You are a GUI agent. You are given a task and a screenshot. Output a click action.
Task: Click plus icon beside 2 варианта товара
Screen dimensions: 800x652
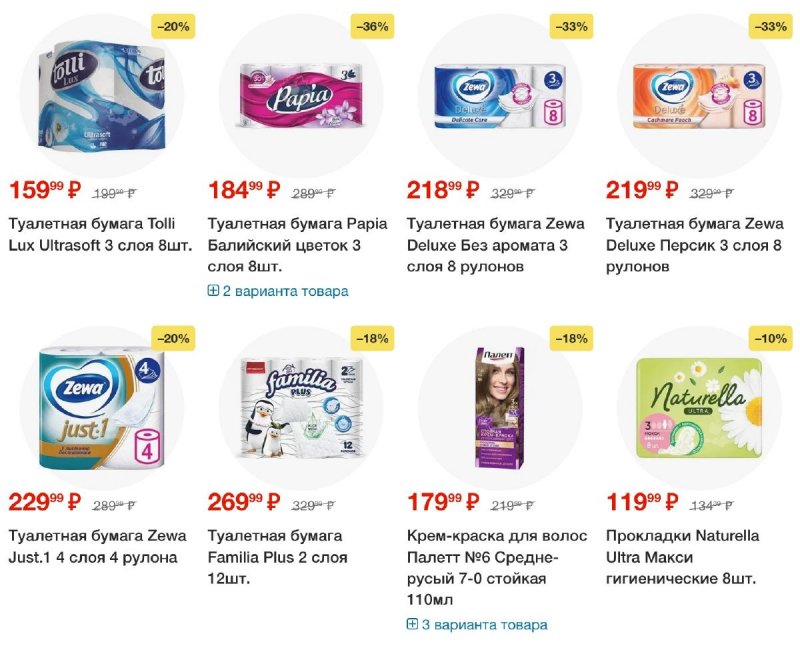pyautogui.click(x=213, y=291)
